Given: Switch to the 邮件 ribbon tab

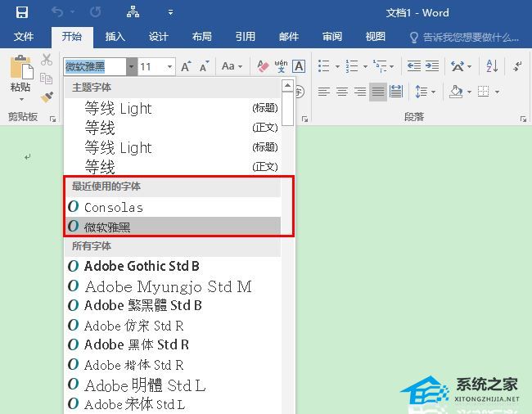Looking at the screenshot, I should [x=289, y=36].
